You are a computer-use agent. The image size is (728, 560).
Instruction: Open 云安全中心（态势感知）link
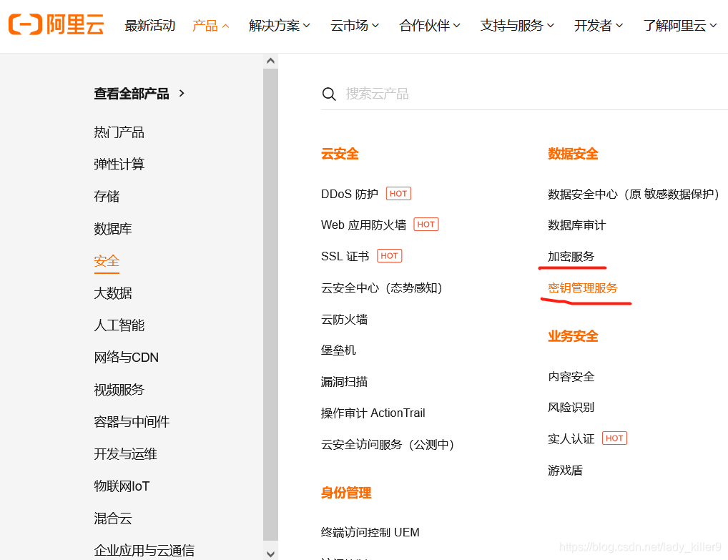(x=382, y=288)
